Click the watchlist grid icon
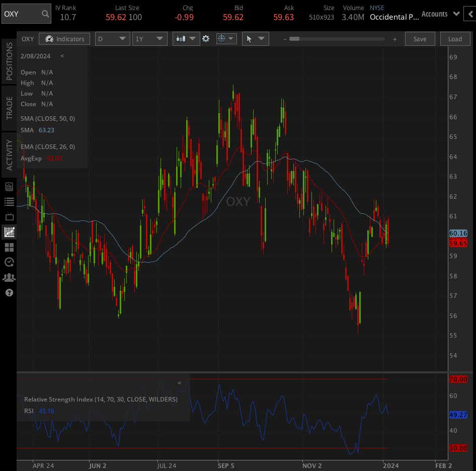The image size is (476, 471). point(9,247)
